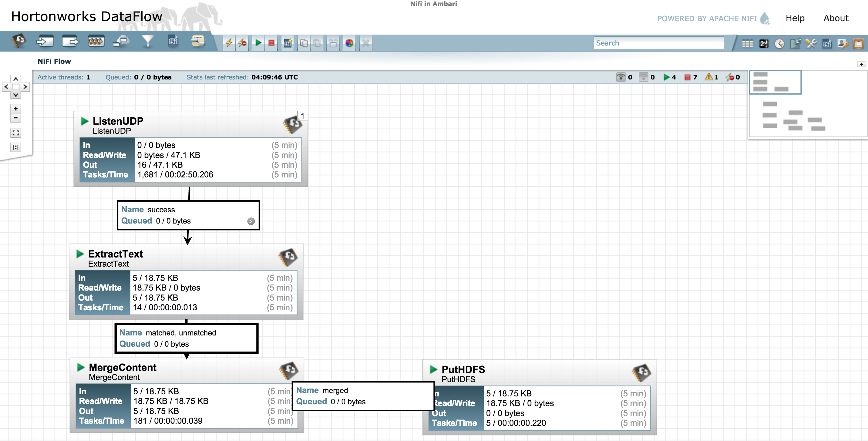The width and height of the screenshot is (868, 441).
Task: Collapse the birdseye panel with up arrow
Action: 861,64
